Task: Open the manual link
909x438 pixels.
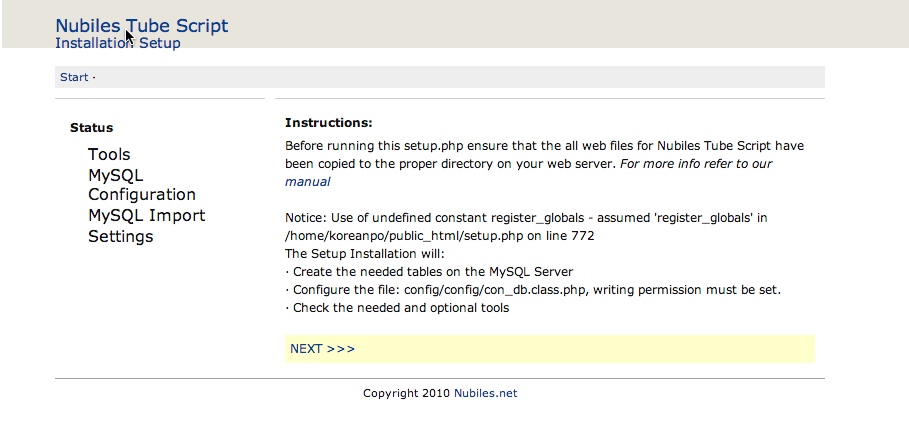Action: pos(308,182)
